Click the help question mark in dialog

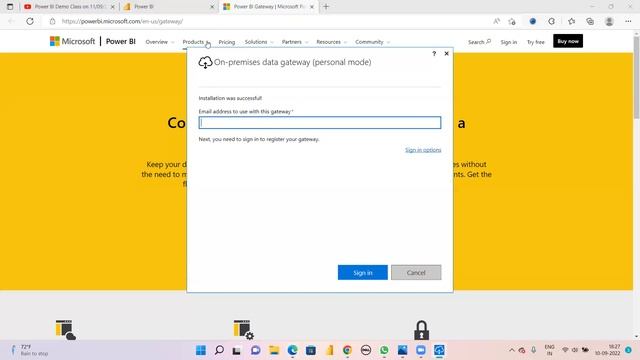434,53
